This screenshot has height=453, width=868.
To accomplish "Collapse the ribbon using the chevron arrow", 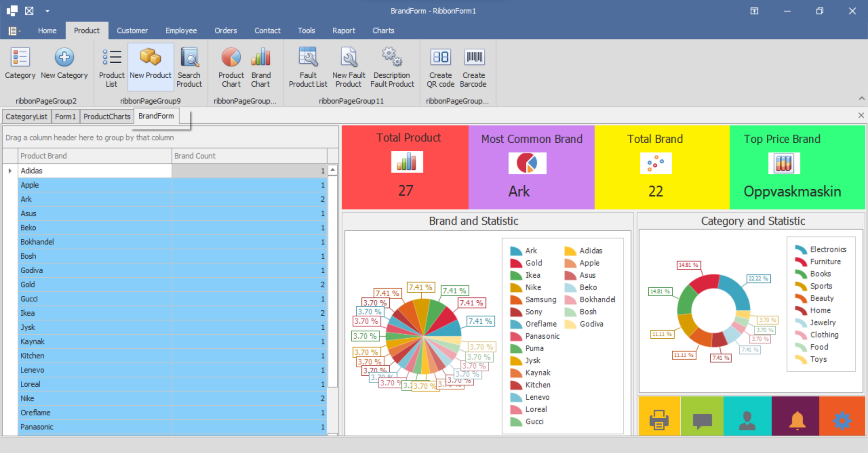I will tap(861, 98).
